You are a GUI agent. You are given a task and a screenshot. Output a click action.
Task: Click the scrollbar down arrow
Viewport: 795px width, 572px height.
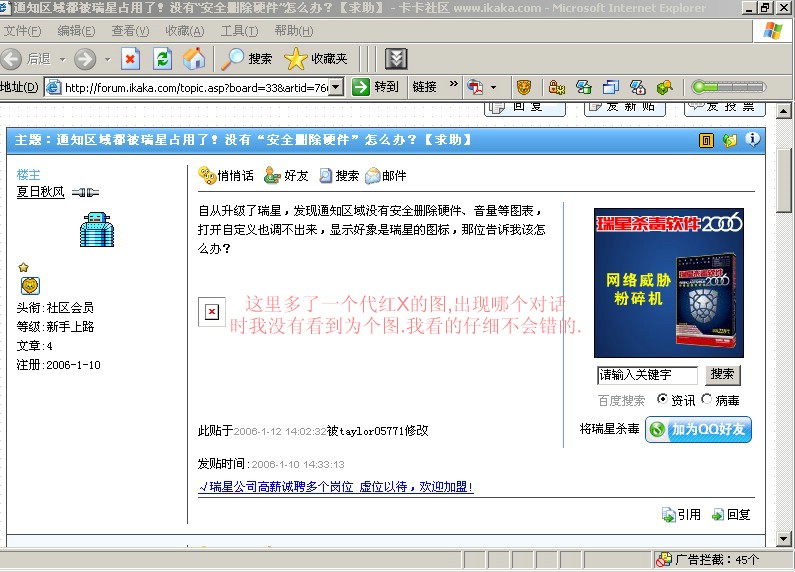point(784,539)
